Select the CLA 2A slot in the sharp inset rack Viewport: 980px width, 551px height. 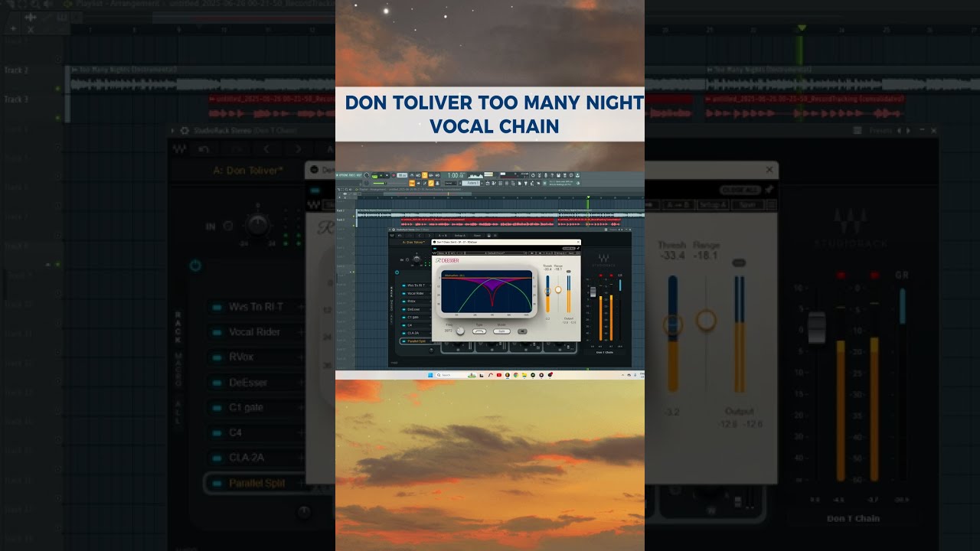tap(416, 334)
